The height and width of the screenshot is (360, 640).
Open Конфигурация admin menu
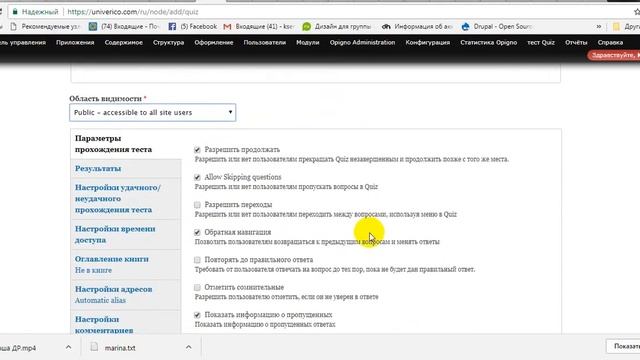(x=428, y=42)
